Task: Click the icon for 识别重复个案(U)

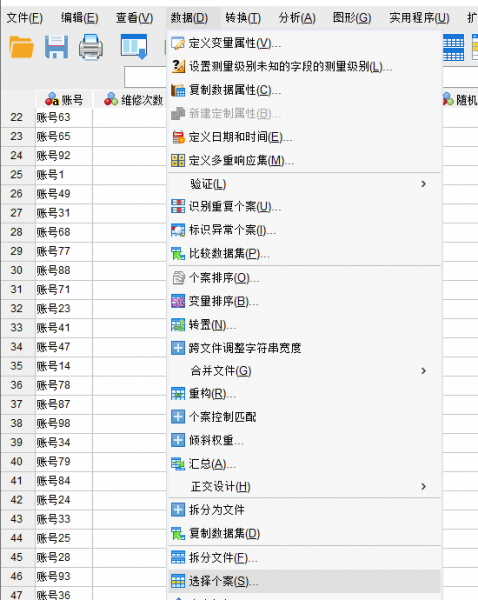Action: pos(178,207)
